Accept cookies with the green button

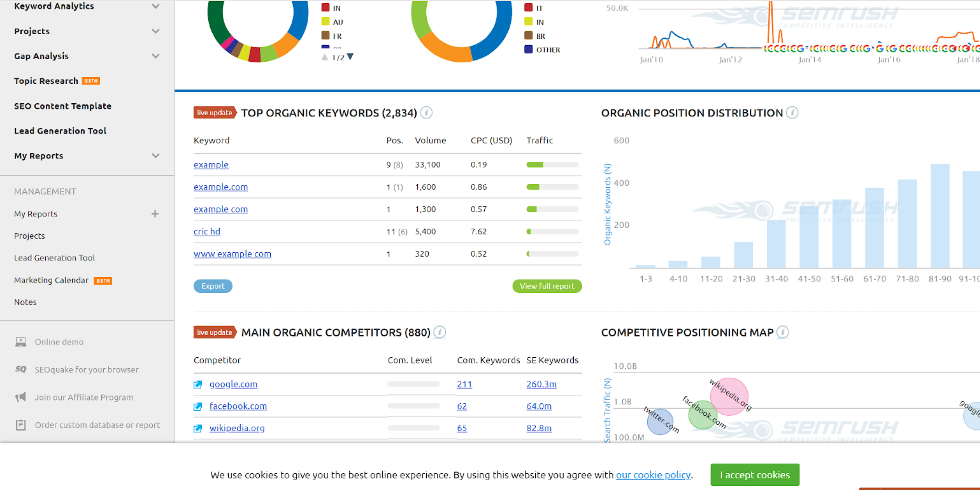click(755, 475)
